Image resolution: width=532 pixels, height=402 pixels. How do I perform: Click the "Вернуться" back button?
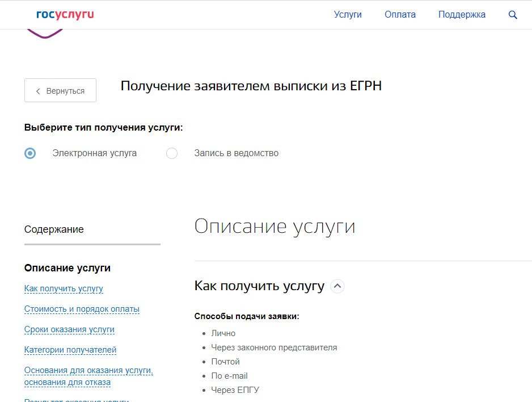pyautogui.click(x=60, y=90)
